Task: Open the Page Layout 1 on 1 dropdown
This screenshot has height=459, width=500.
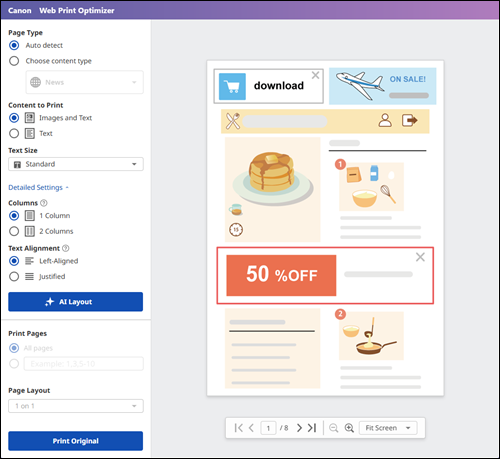Action: tap(76, 406)
